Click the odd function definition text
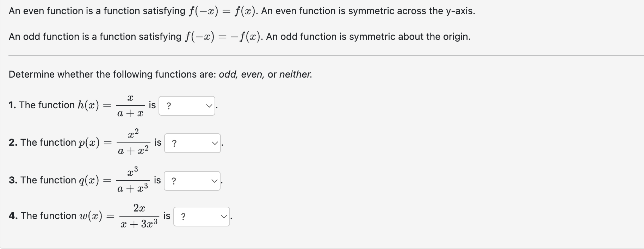 click(239, 36)
